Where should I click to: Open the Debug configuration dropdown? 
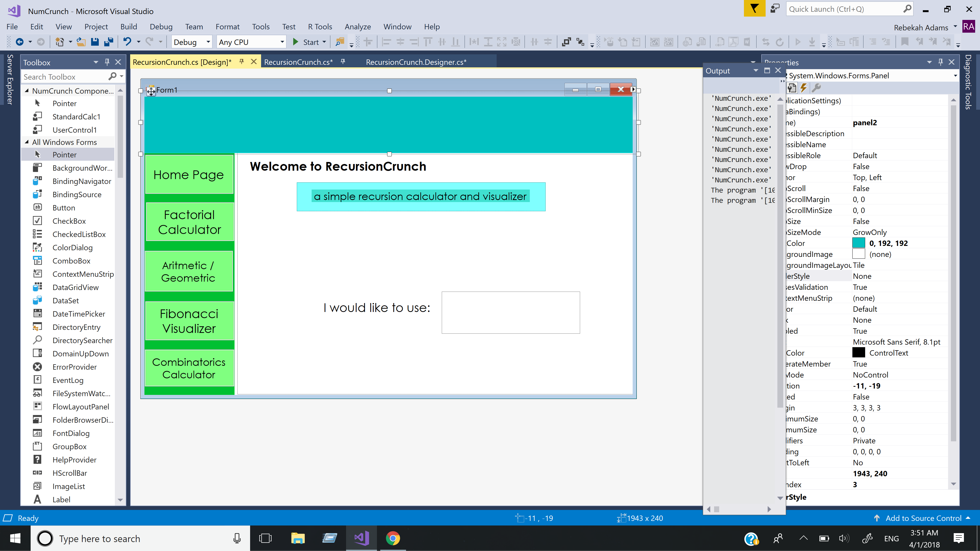click(x=208, y=42)
